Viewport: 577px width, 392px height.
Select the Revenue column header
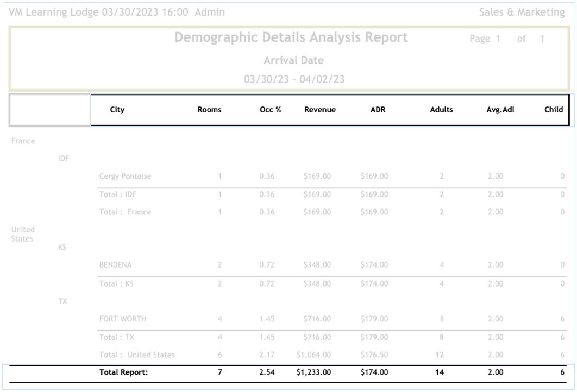point(319,110)
